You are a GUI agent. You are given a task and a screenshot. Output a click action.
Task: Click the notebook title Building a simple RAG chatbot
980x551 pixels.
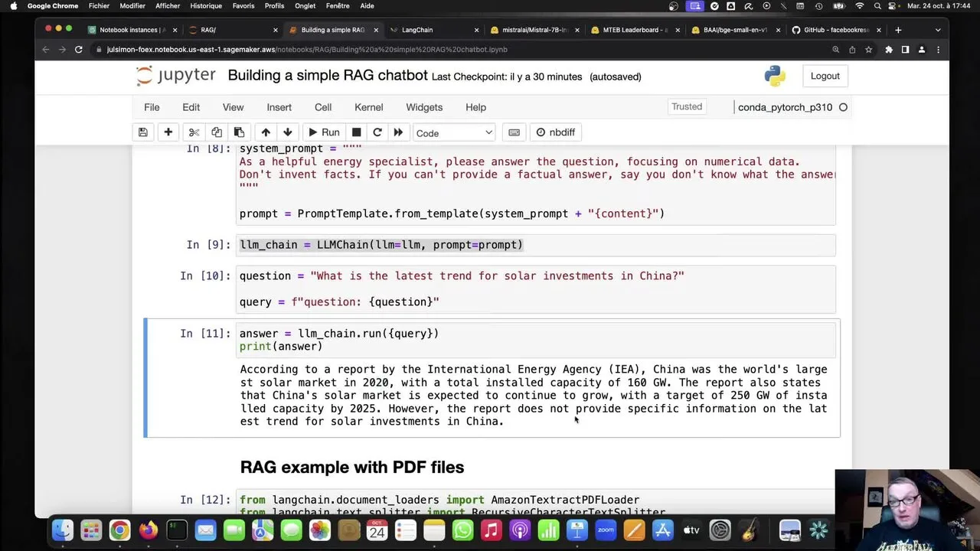pyautogui.click(x=328, y=76)
